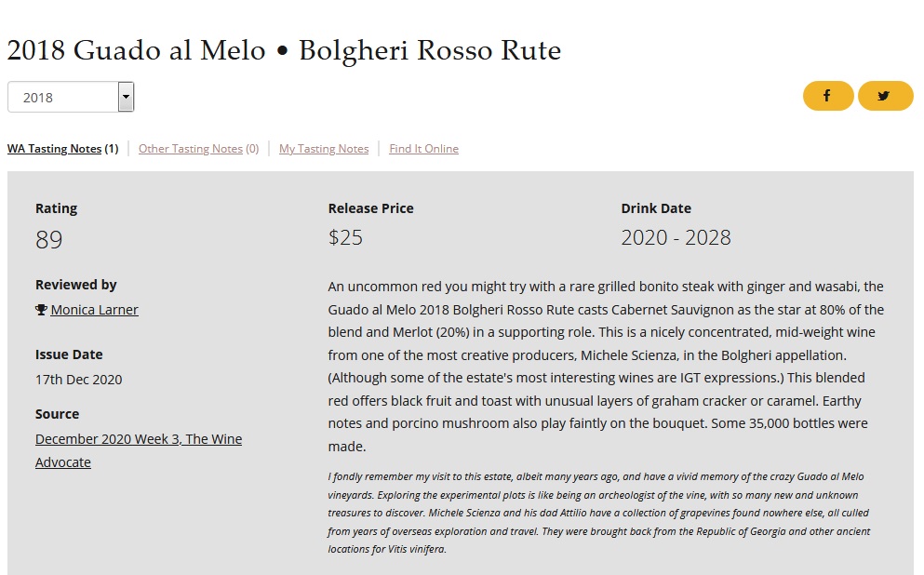The image size is (924, 575).
Task: Select the 2018 vintage combo box
Action: click(71, 97)
